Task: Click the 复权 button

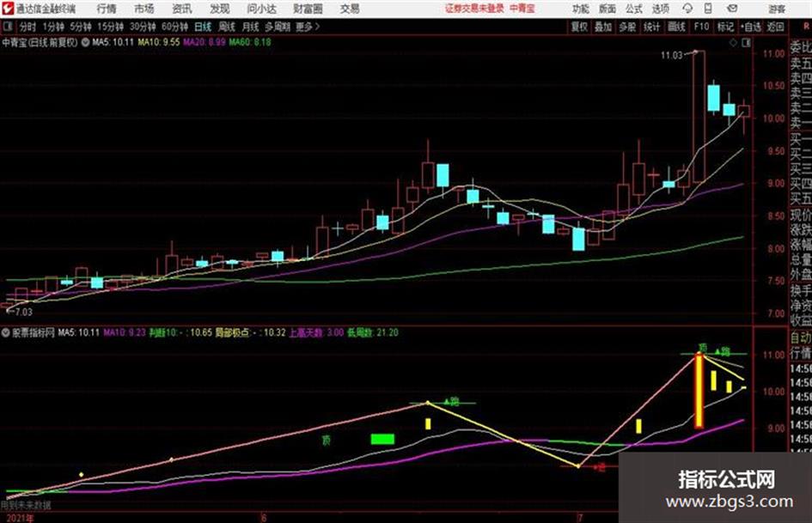Action: pyautogui.click(x=579, y=27)
